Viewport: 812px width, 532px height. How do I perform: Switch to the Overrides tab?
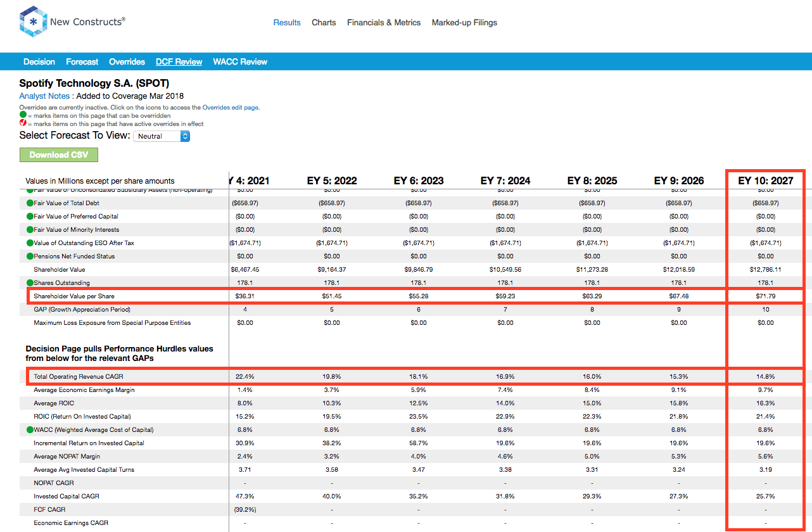pyautogui.click(x=127, y=61)
